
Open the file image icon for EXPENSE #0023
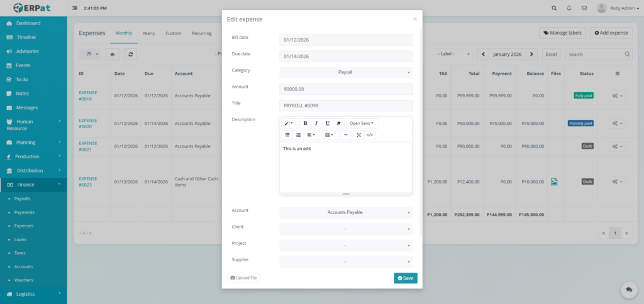click(x=554, y=182)
